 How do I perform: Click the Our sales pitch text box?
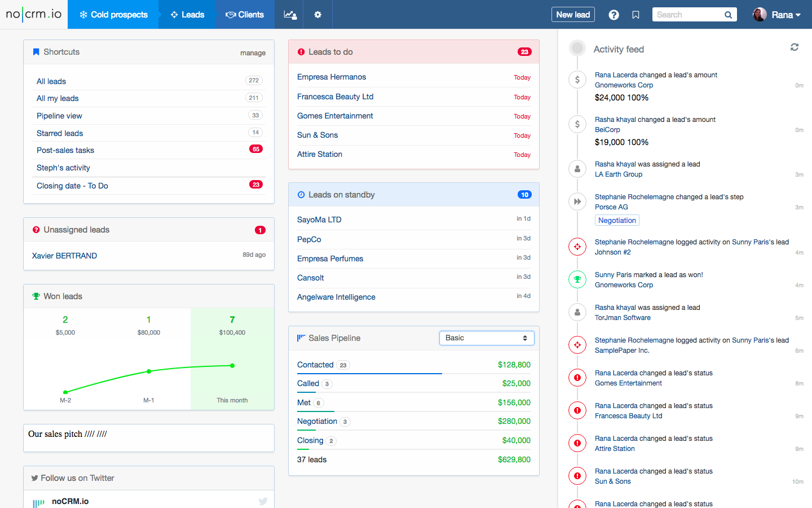click(x=149, y=438)
